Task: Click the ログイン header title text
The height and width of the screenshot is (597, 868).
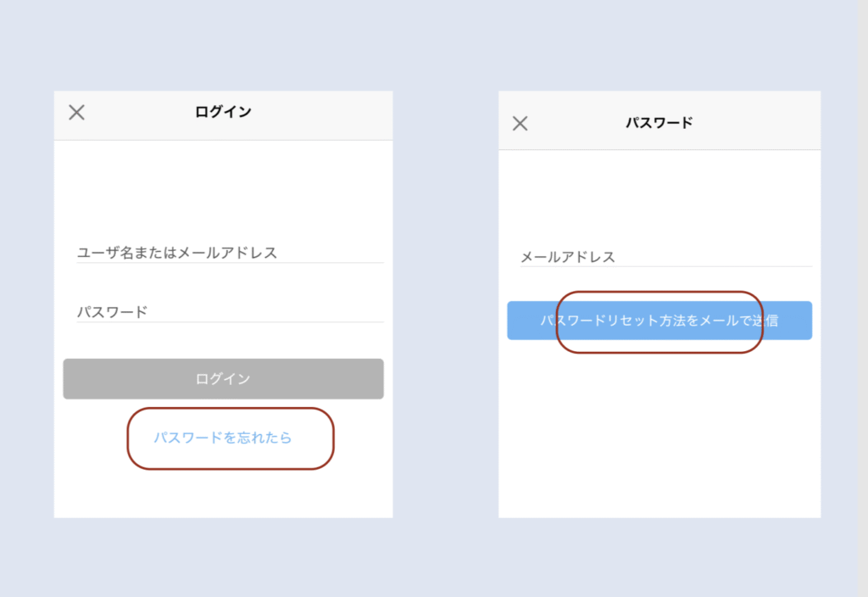Action: 223,112
